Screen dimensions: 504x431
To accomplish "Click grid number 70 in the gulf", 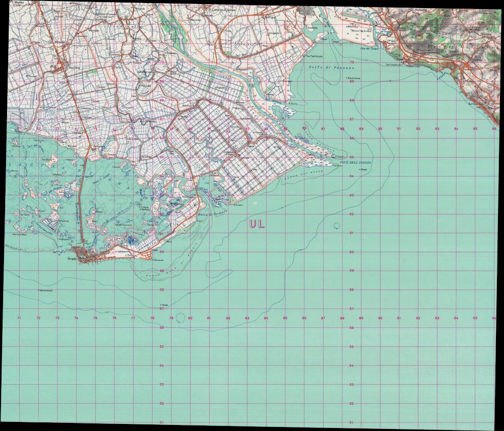I will (x=352, y=62).
